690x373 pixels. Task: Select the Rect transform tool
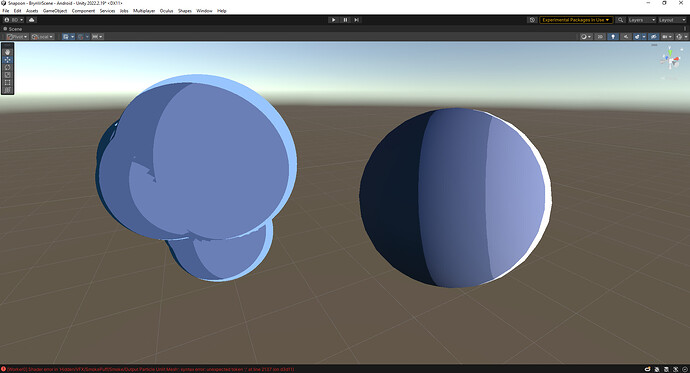click(x=7, y=82)
